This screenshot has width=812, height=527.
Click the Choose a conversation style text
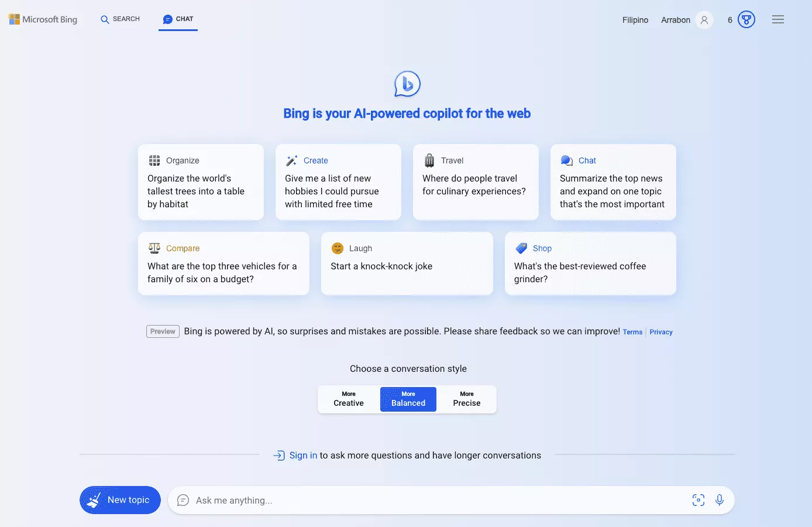408,369
